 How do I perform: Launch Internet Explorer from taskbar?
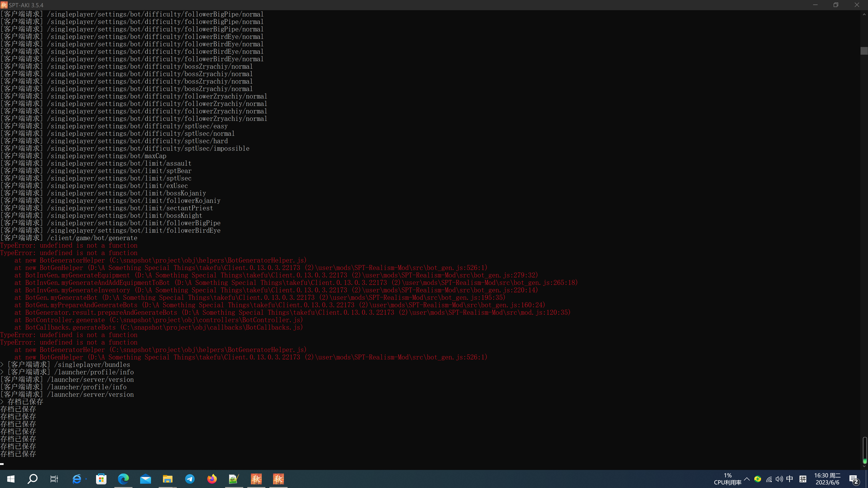(77, 479)
